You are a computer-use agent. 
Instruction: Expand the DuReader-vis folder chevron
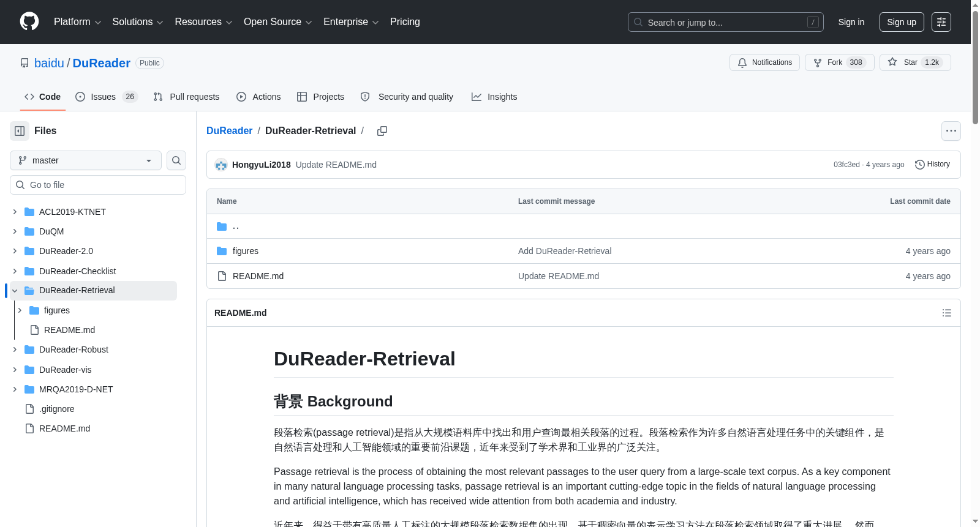tap(15, 370)
